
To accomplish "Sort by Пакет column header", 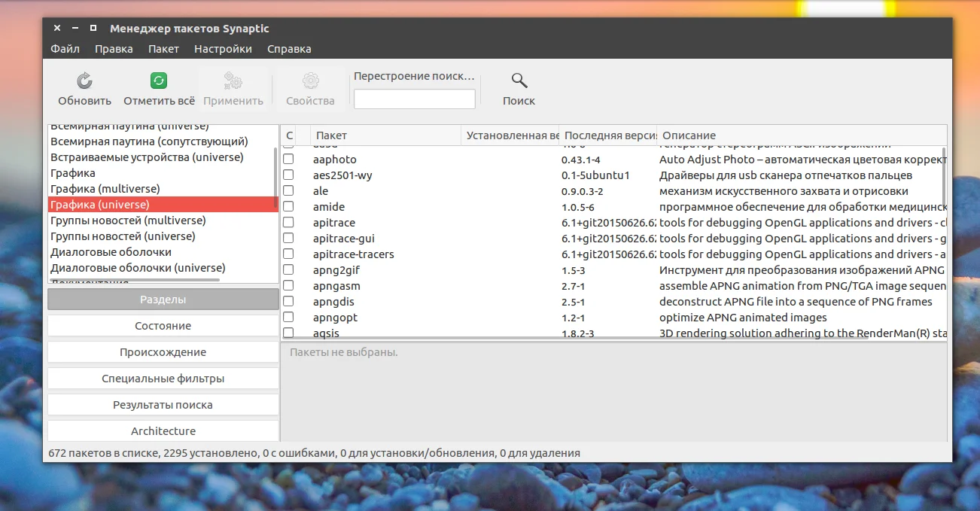I will [385, 135].
